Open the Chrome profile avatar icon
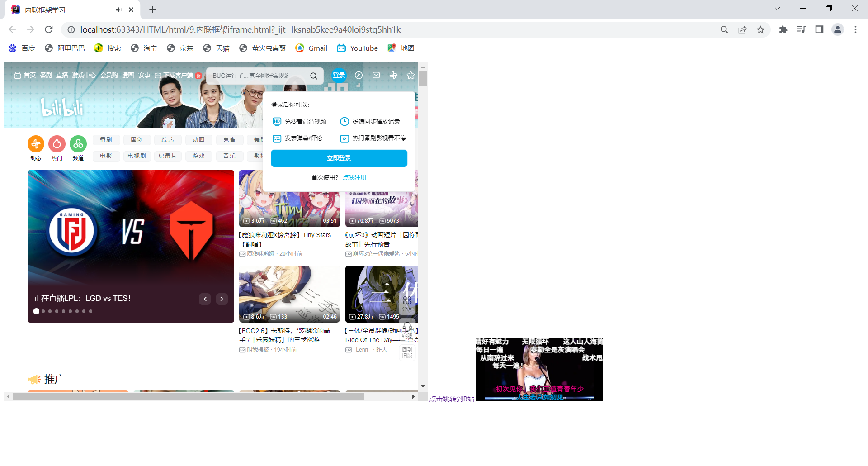Screen dimensions: 868x466 [838, 29]
